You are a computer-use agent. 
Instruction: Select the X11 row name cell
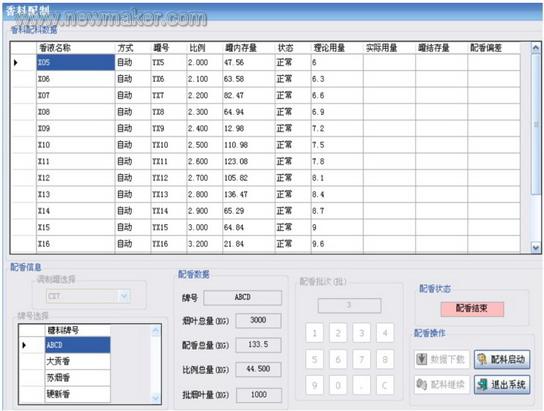pyautogui.click(x=76, y=161)
